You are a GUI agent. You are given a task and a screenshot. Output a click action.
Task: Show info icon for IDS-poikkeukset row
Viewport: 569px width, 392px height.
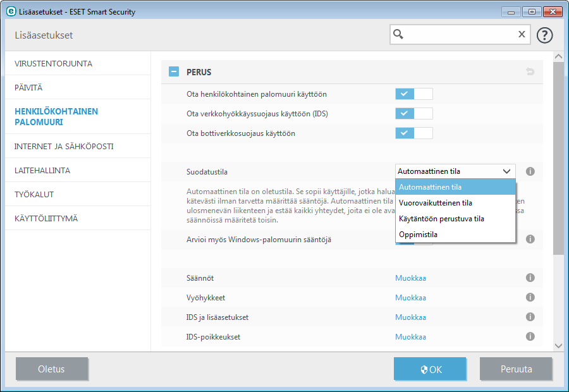[x=530, y=336]
